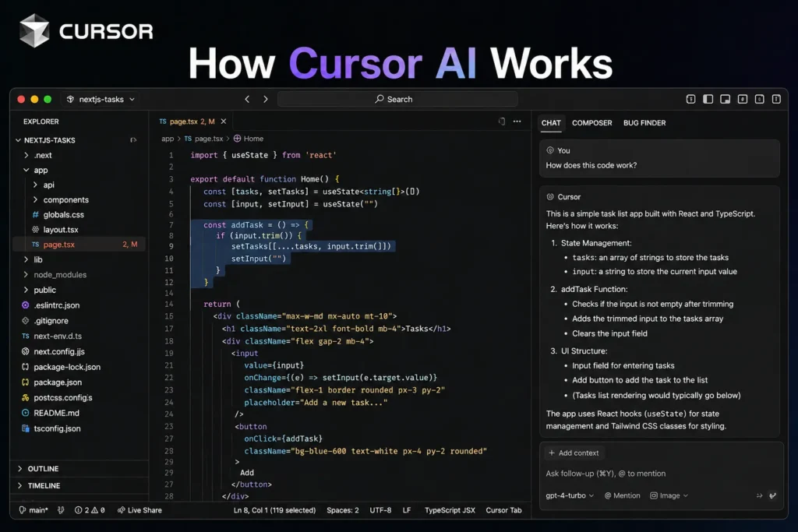The width and height of the screenshot is (798, 532).
Task: Open editor more actions ellipsis
Action: coord(517,122)
